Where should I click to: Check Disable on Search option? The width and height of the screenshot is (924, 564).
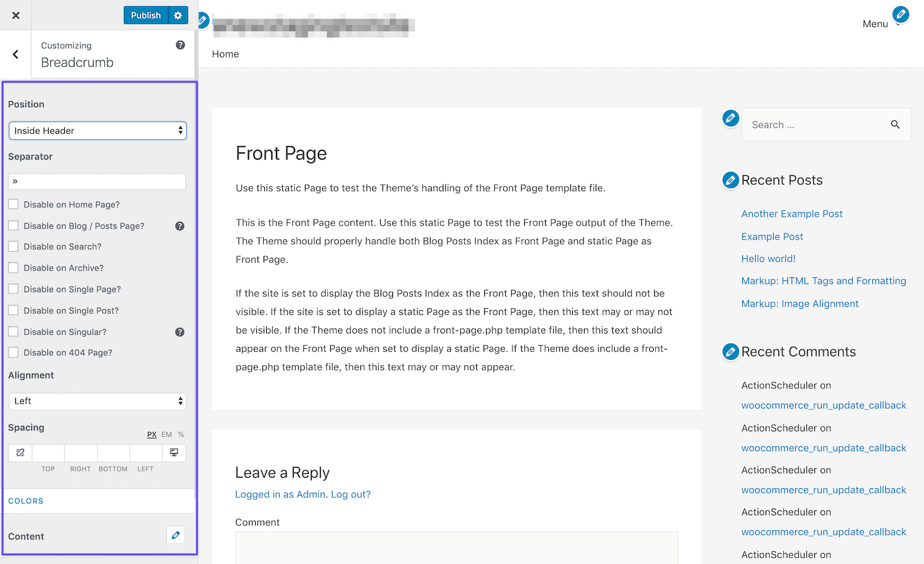(13, 246)
